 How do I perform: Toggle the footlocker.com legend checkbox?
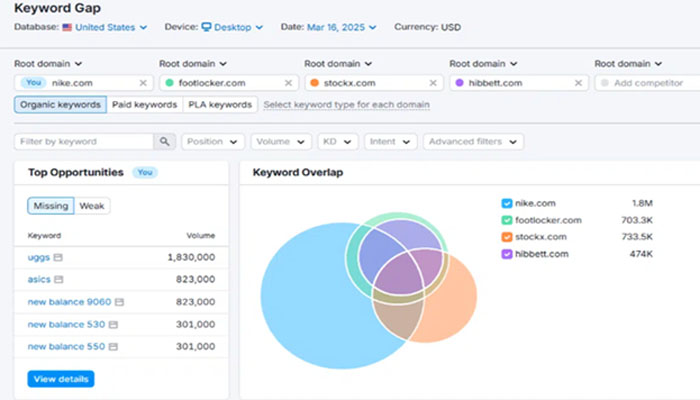[x=507, y=220]
